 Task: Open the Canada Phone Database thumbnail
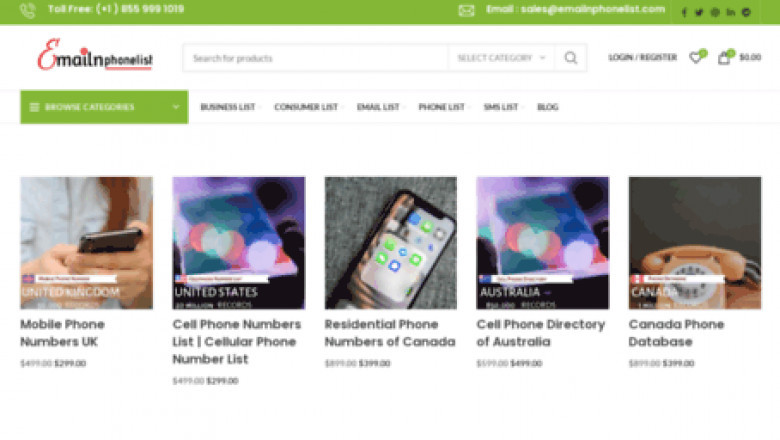pyautogui.click(x=695, y=243)
